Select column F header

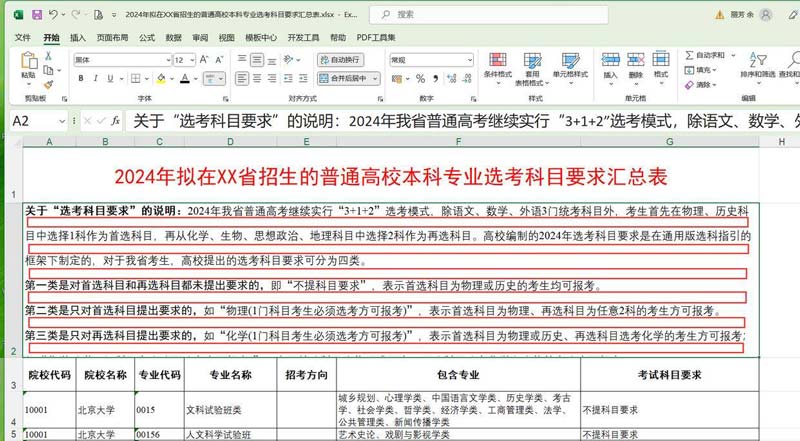[x=458, y=141]
